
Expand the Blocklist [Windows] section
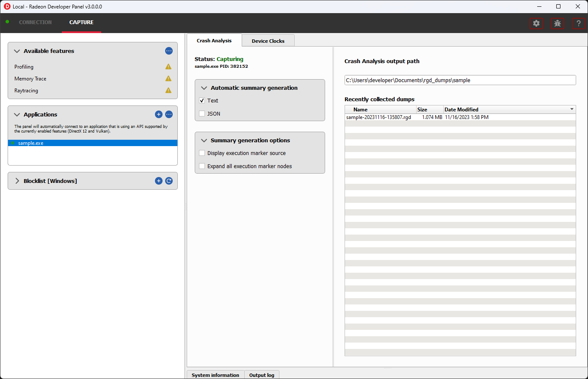click(17, 181)
